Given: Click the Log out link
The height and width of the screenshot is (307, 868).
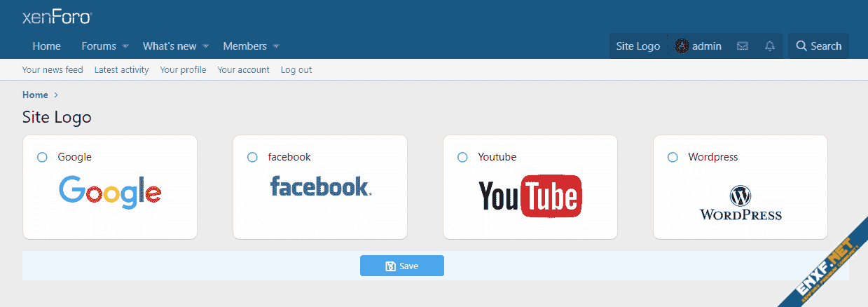Looking at the screenshot, I should pyautogui.click(x=296, y=69).
